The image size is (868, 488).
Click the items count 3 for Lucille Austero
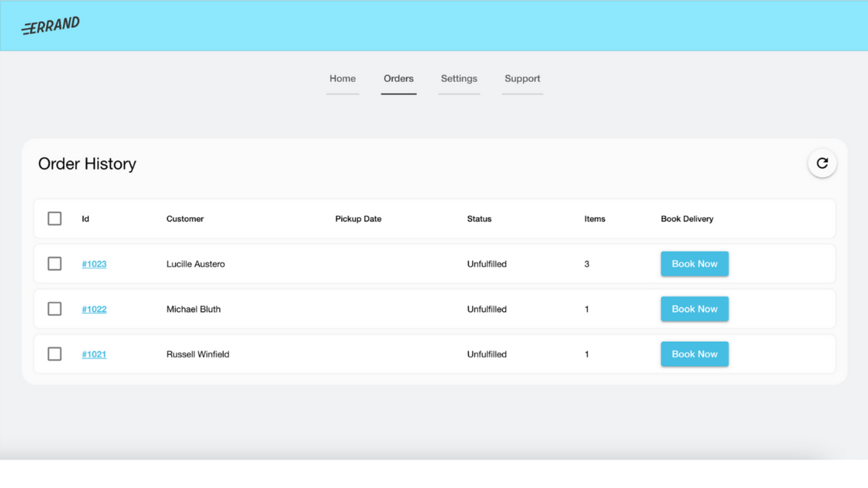click(587, 264)
